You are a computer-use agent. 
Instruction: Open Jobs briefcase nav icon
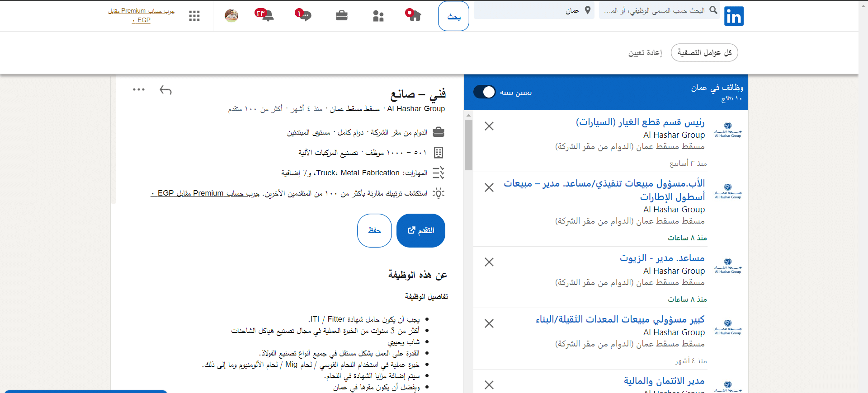click(342, 16)
